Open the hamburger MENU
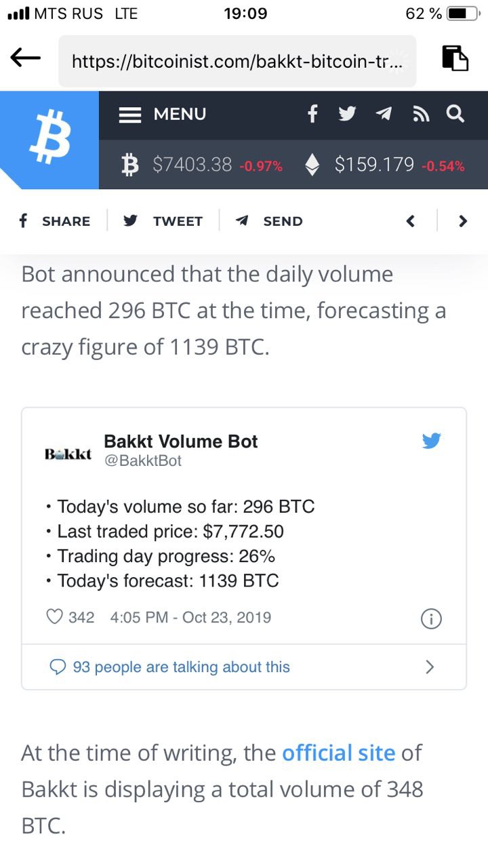 click(163, 114)
